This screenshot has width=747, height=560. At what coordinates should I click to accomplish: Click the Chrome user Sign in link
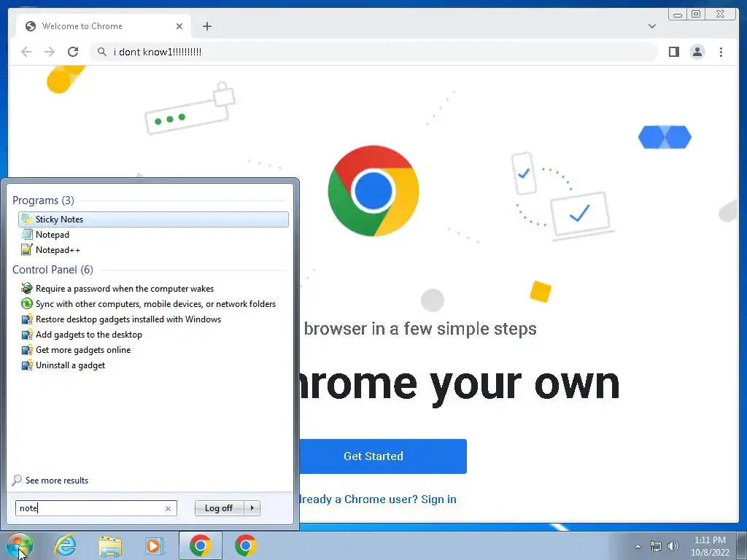click(x=438, y=499)
